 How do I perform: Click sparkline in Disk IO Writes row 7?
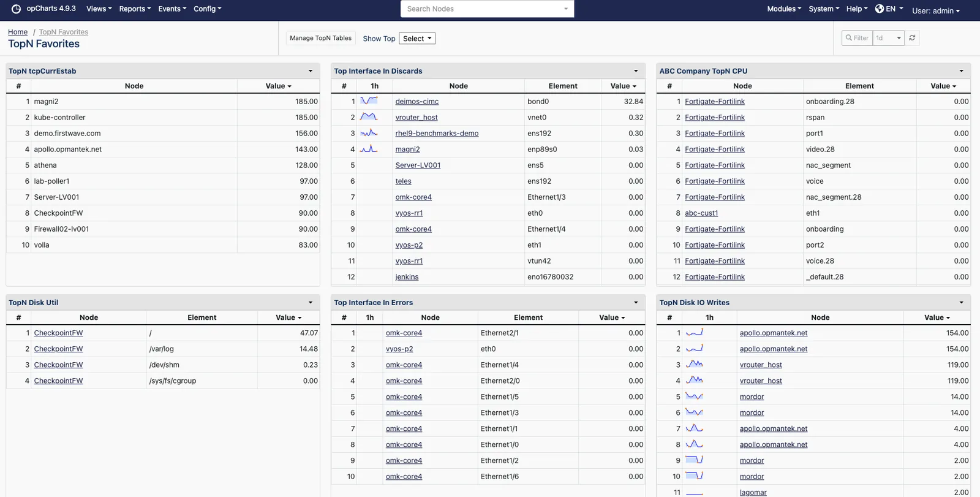694,428
